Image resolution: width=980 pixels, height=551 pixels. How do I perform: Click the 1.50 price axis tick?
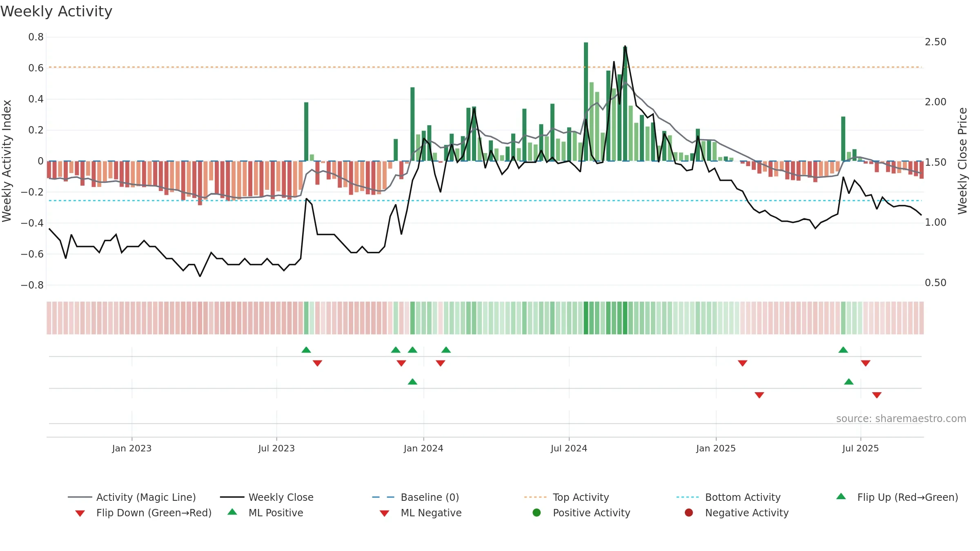[935, 162]
